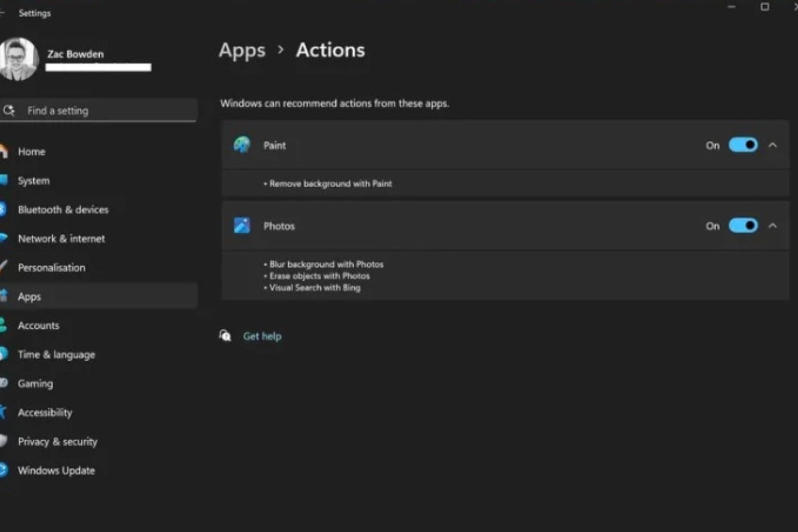Click the Find a setting search box

pyautogui.click(x=106, y=110)
